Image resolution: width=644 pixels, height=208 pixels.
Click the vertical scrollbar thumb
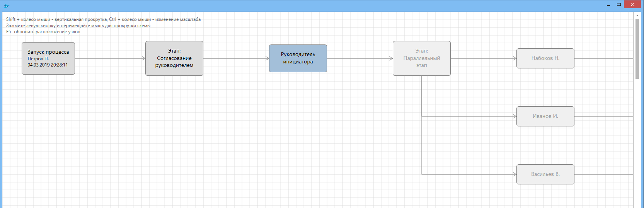(637, 48)
